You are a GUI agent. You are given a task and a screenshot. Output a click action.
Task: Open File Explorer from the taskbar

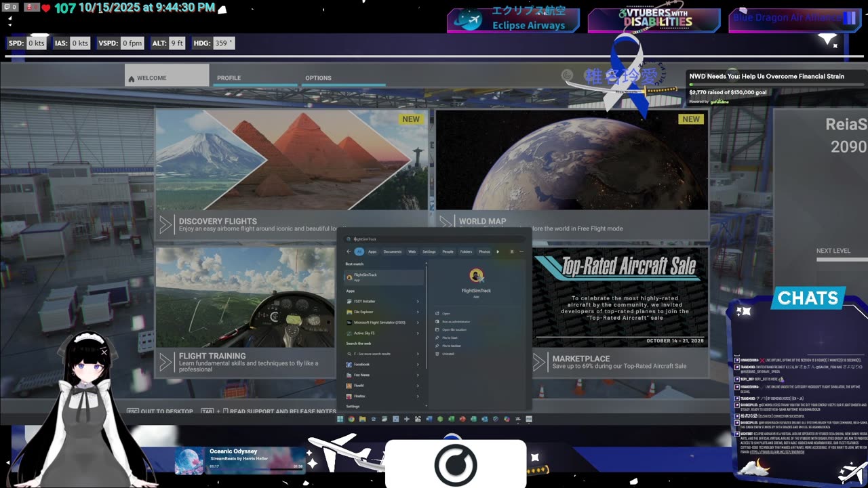pos(362,419)
